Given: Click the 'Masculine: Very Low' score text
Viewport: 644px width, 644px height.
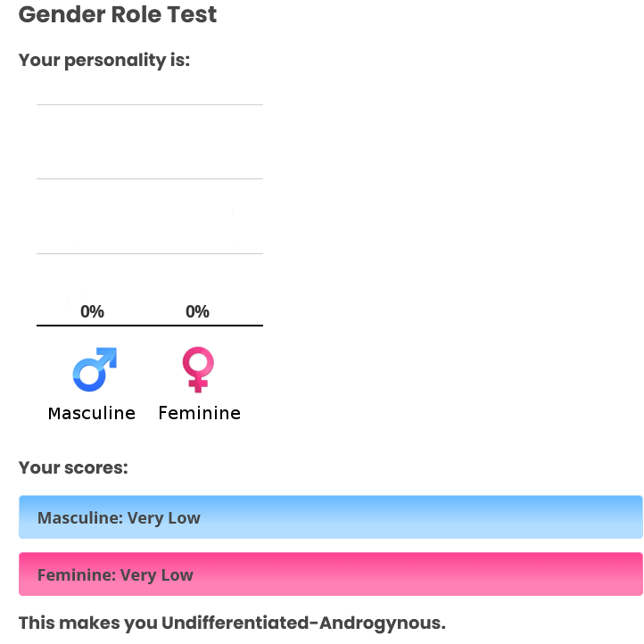Looking at the screenshot, I should pyautogui.click(x=119, y=518).
